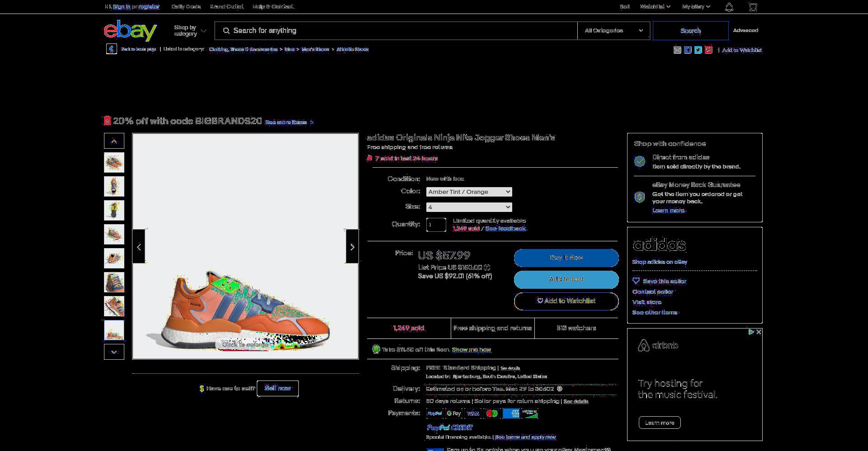Share listing on Twitter icon

pos(698,50)
